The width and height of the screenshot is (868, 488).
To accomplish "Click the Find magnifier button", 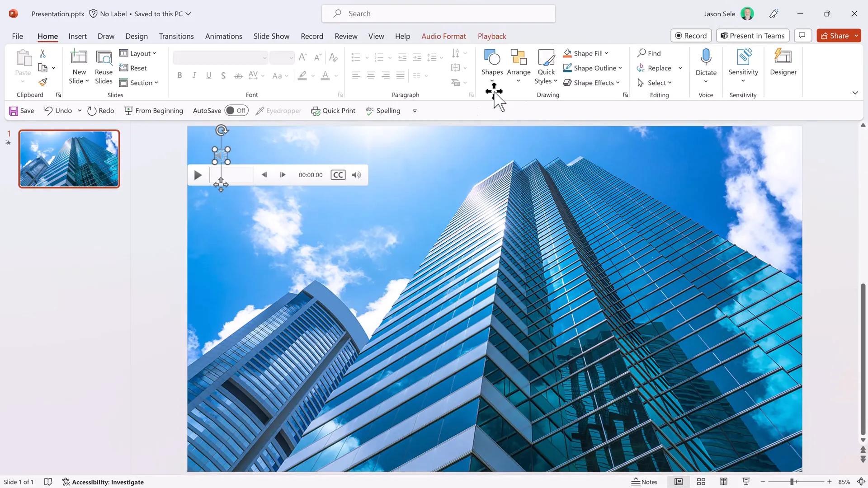I will (x=649, y=53).
